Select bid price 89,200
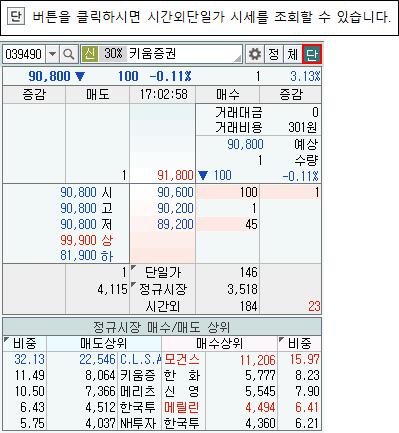 coord(175,224)
